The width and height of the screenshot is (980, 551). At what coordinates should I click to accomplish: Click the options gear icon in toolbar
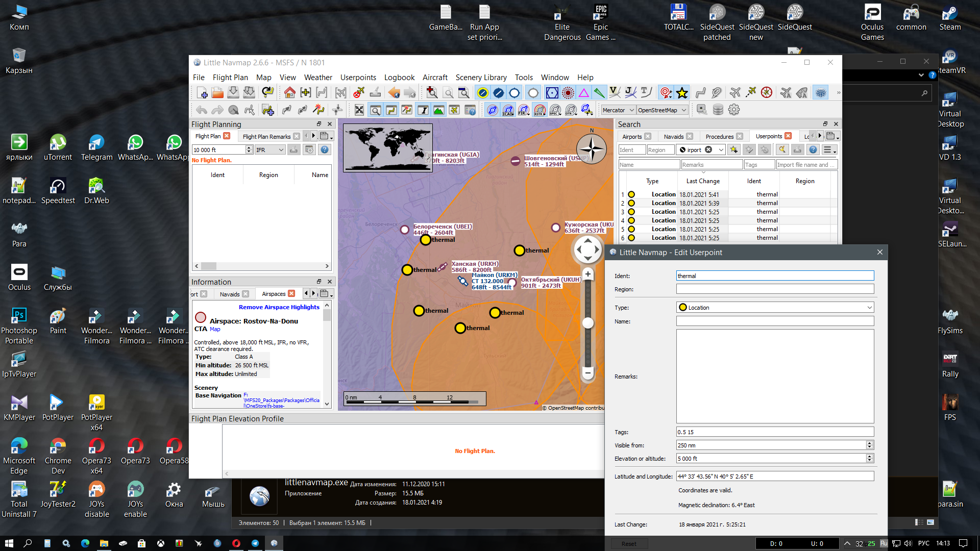[734, 110]
